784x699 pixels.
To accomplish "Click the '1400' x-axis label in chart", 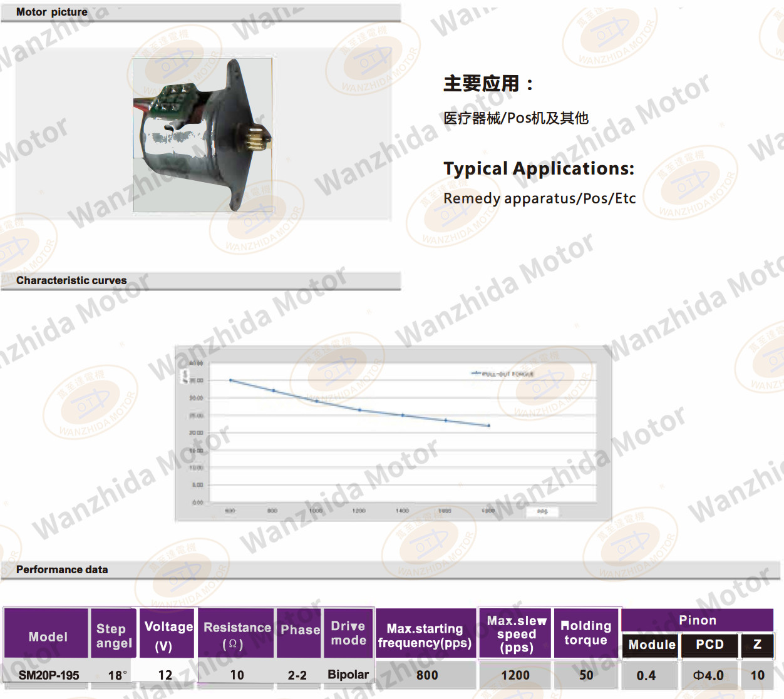I will [x=402, y=511].
